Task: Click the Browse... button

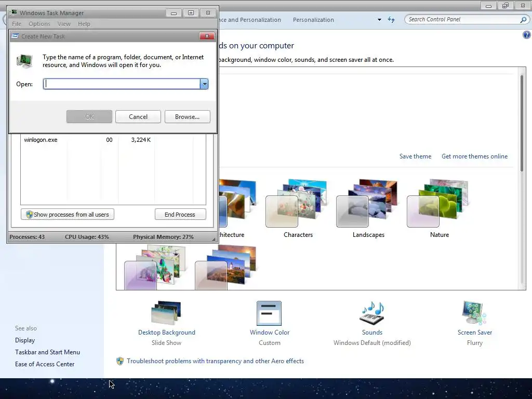Action: tap(187, 117)
